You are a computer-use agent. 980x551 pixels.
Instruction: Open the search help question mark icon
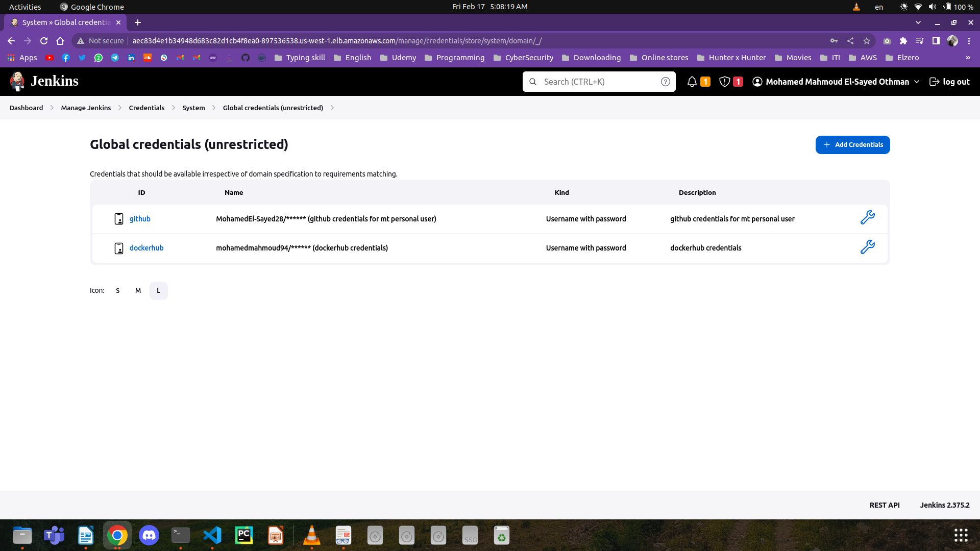(x=665, y=81)
